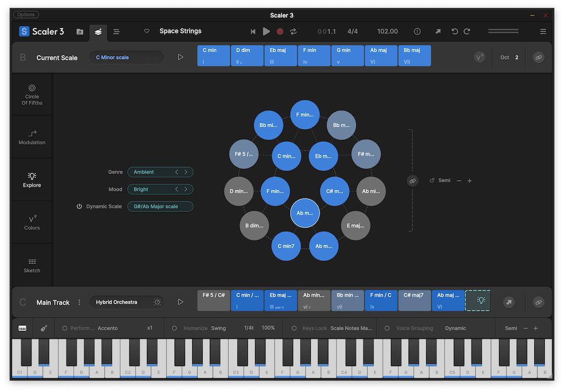Show the piano keyboard view icon
The width and height of the screenshot is (564, 392).
[x=22, y=328]
